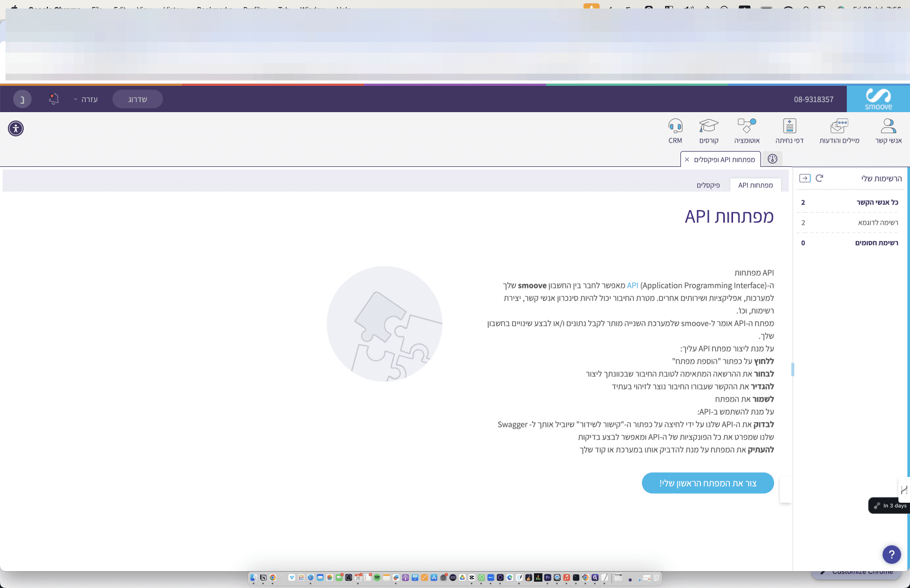Open the notifications bell icon
This screenshot has height=588, width=910.
click(x=54, y=99)
